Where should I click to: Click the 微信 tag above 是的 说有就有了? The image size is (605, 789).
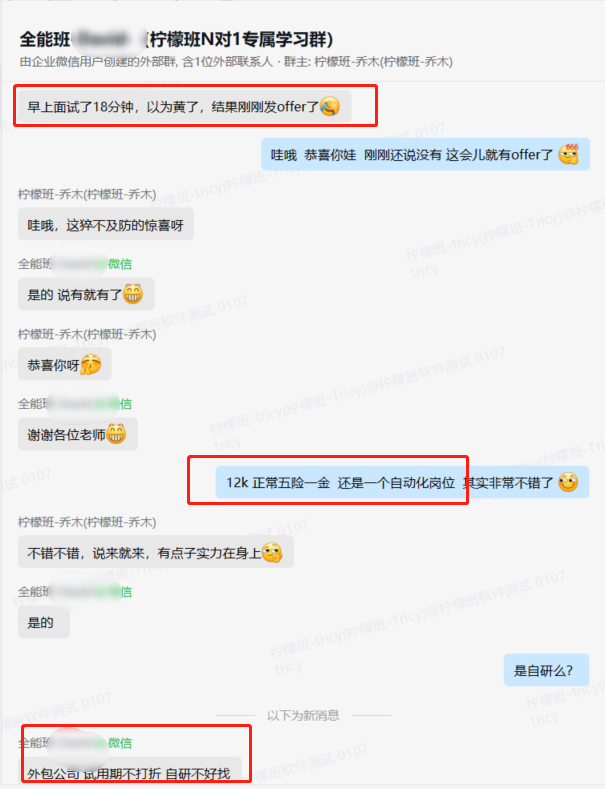[x=120, y=264]
